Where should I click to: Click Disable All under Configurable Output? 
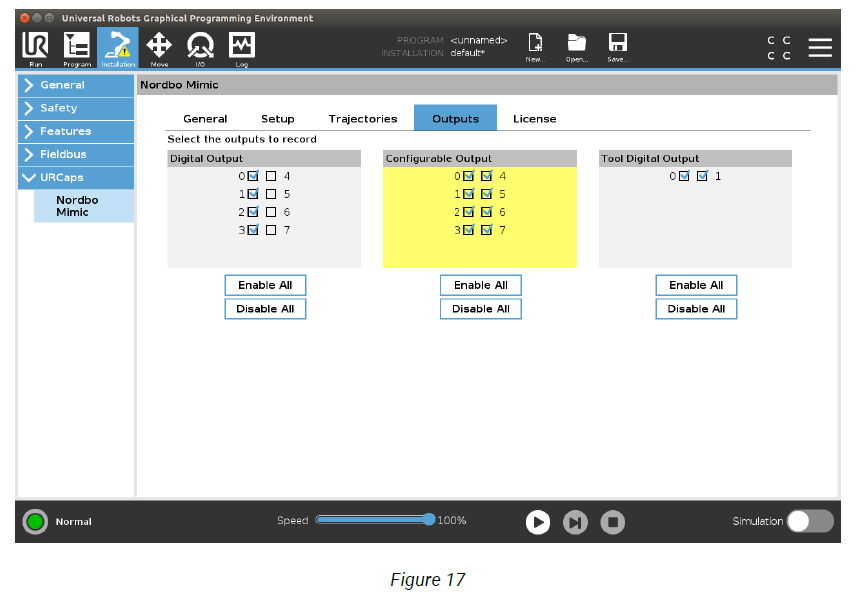[481, 309]
